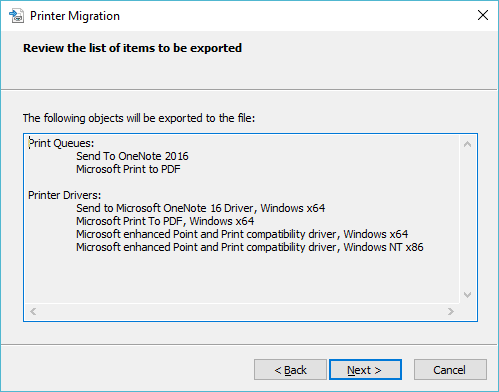This screenshot has width=499, height=392.
Task: Click the scroll right arrow
Action: click(451, 311)
